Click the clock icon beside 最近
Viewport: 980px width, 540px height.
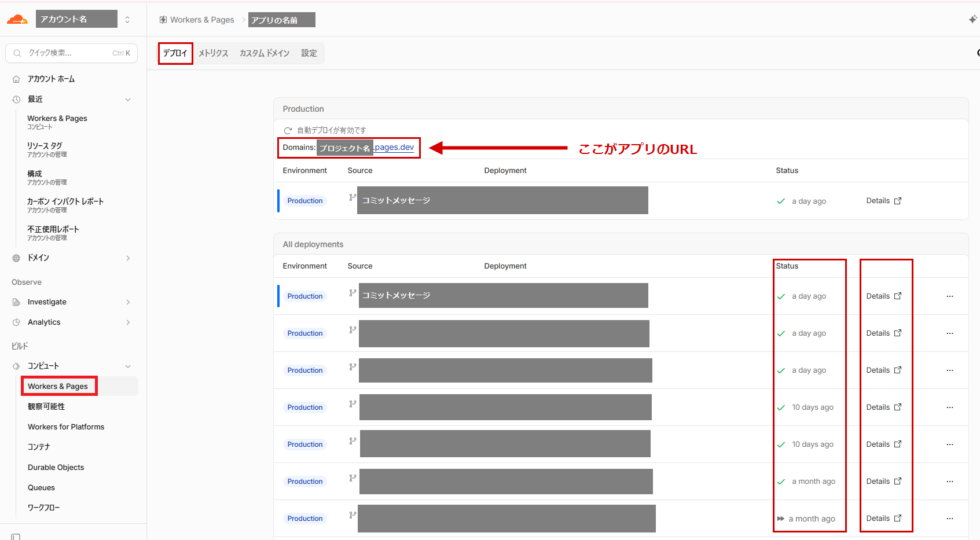tap(16, 100)
